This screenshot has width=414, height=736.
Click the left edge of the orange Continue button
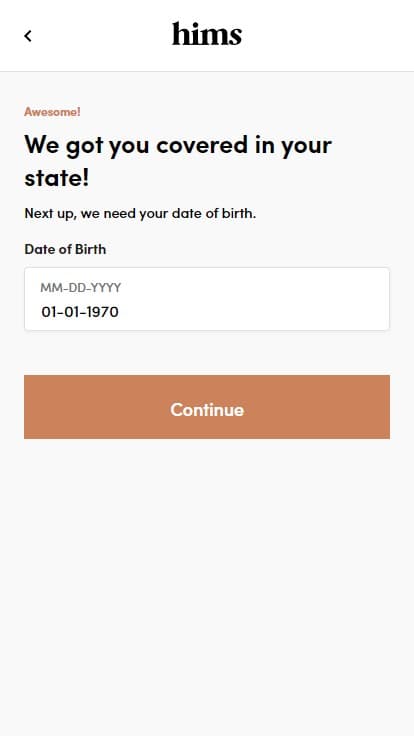pyautogui.click(x=31, y=407)
